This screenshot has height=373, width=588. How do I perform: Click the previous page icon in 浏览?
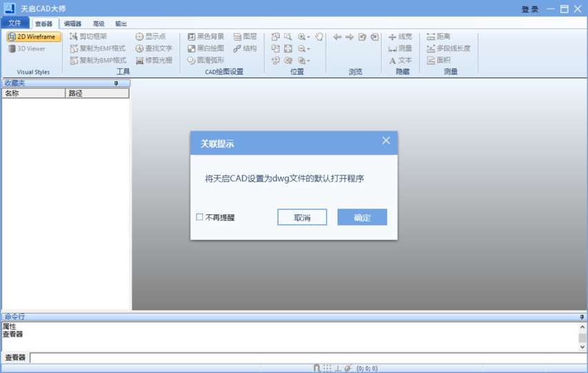pyautogui.click(x=362, y=37)
